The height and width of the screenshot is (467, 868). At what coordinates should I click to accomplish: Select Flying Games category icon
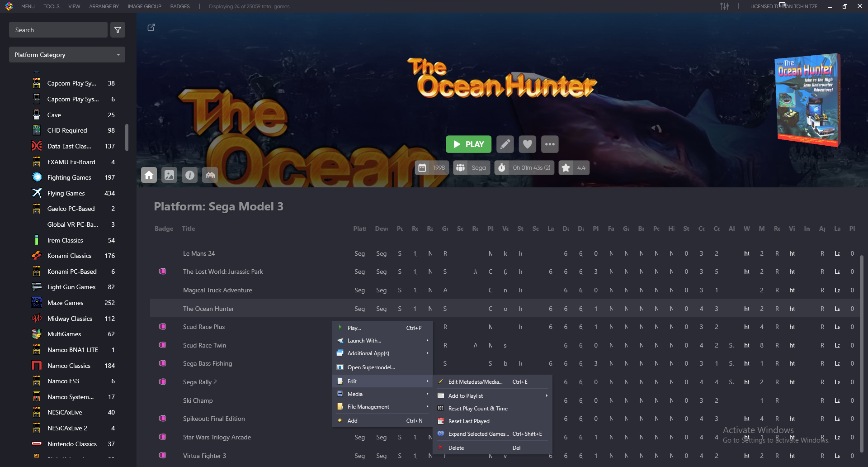point(37,193)
